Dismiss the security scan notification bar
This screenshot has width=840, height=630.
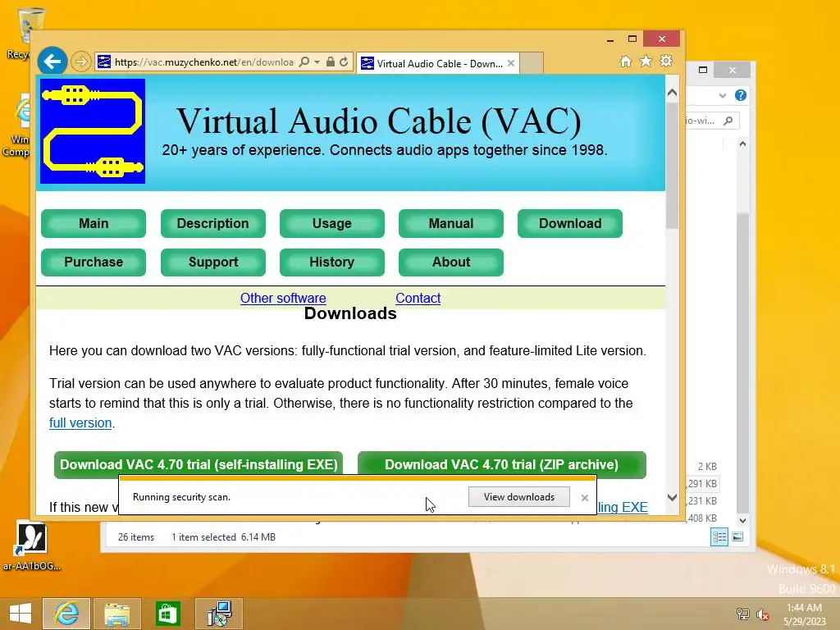584,498
